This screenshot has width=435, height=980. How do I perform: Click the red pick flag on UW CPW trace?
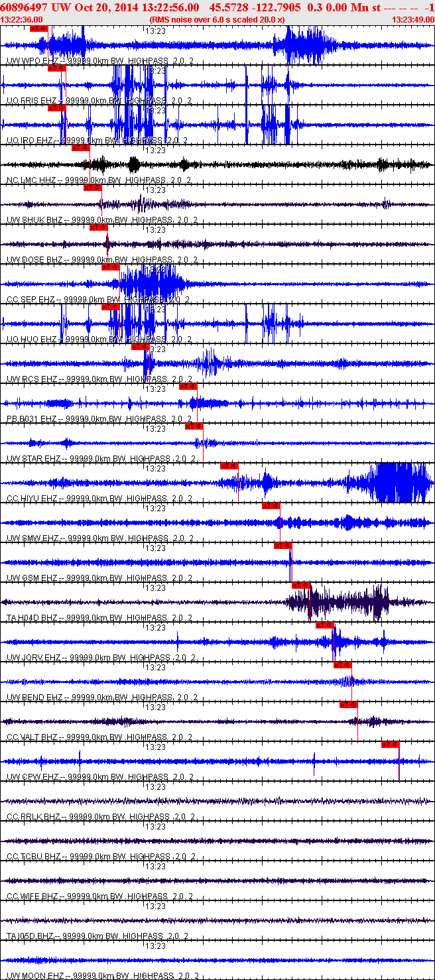click(391, 745)
